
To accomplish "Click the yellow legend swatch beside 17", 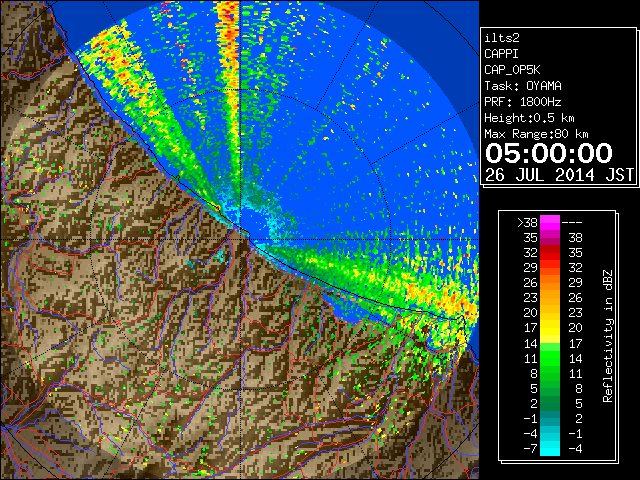I will (x=550, y=328).
